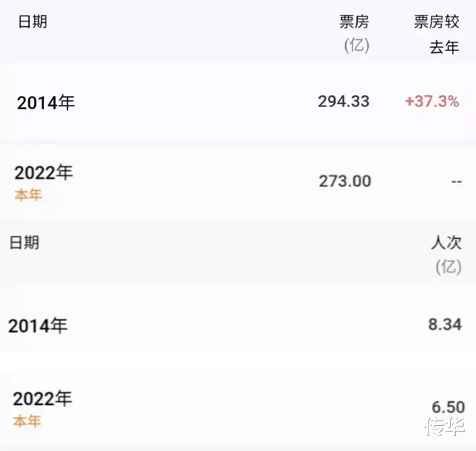Click the 票房较去年 column header
This screenshot has height=451, width=476.
click(437, 34)
